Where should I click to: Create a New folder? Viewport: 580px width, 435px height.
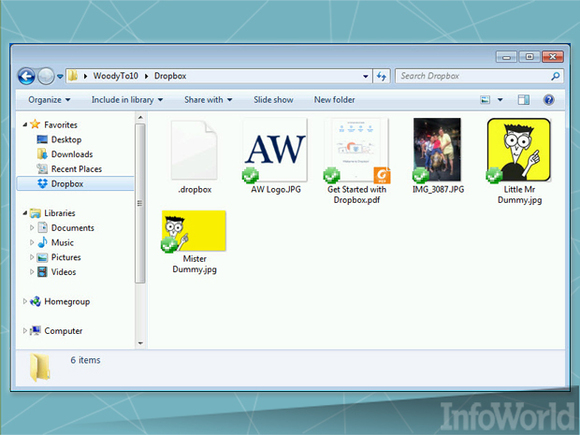[334, 100]
